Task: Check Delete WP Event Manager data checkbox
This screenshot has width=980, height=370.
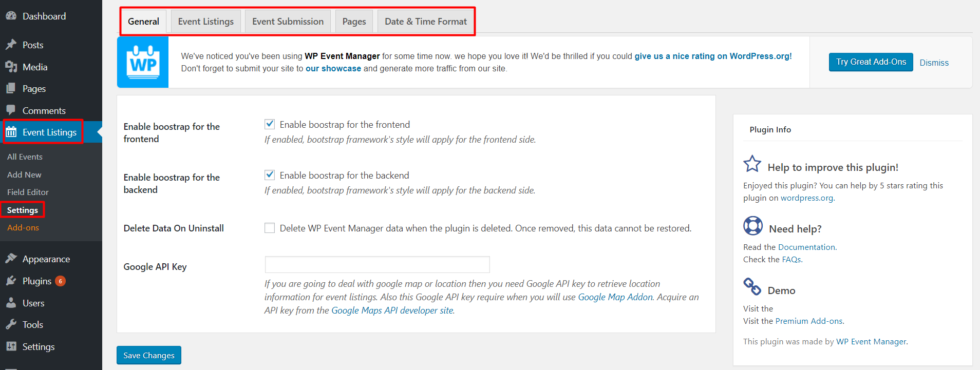Action: [270, 228]
